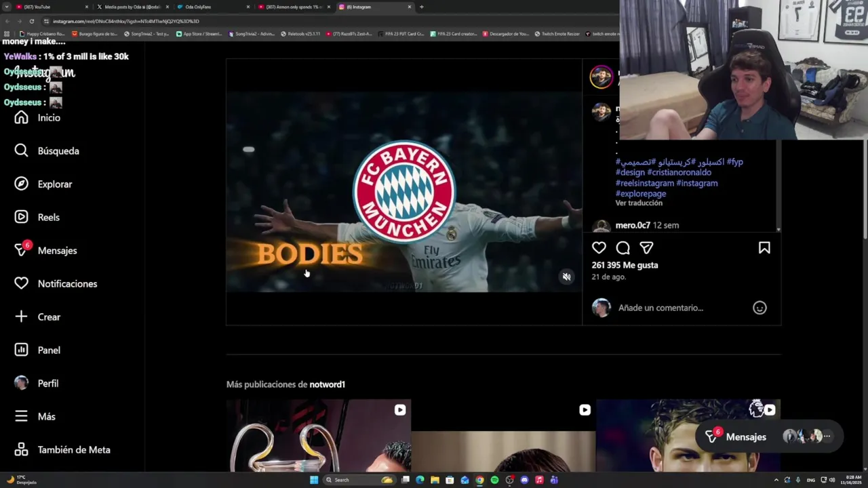Open the #reelsinstagram hashtag
Screen dimensions: 868x488
click(645, 183)
